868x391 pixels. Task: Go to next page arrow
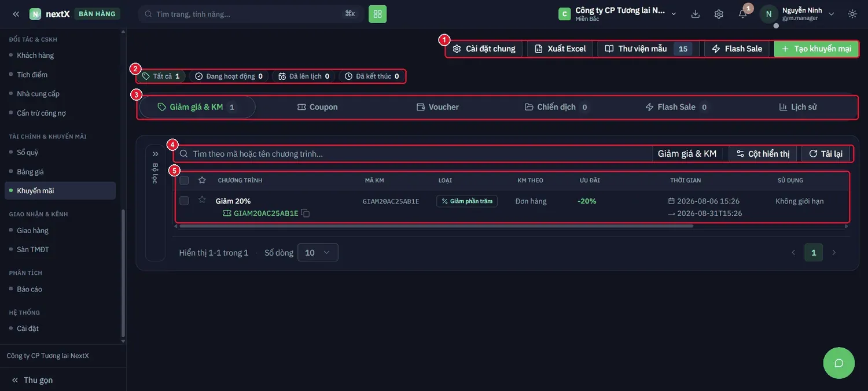(834, 253)
